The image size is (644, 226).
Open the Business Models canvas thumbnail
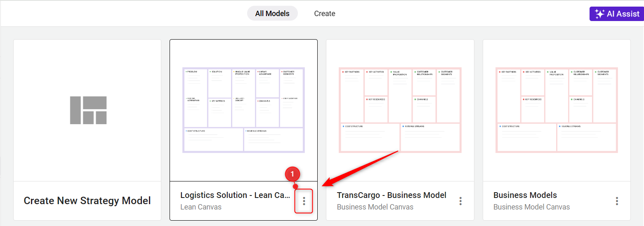557,111
